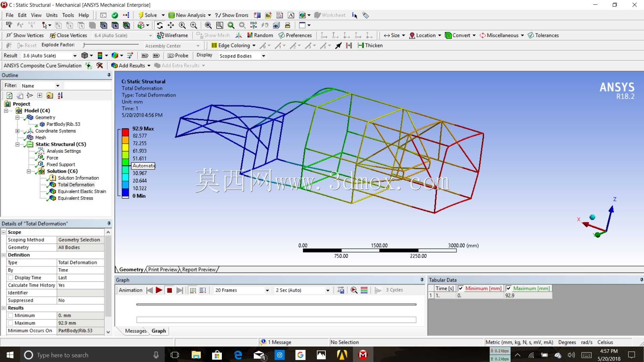Toggle the Minimum [mm] column checkbox
The image size is (644, 362).
click(460, 288)
